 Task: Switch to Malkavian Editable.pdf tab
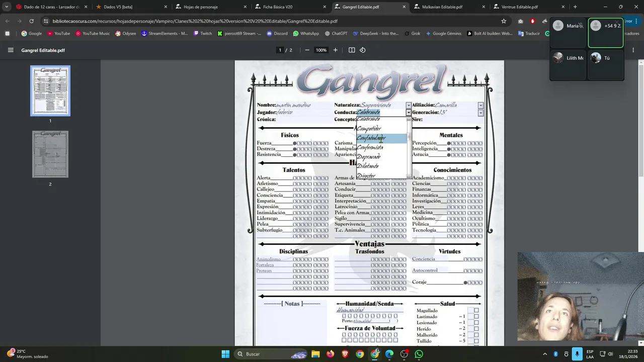coord(449,7)
